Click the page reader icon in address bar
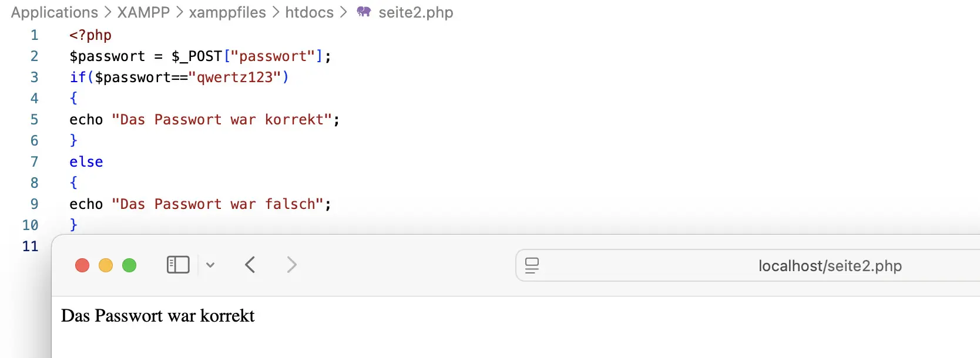Screen dimensions: 980x358 532,265
